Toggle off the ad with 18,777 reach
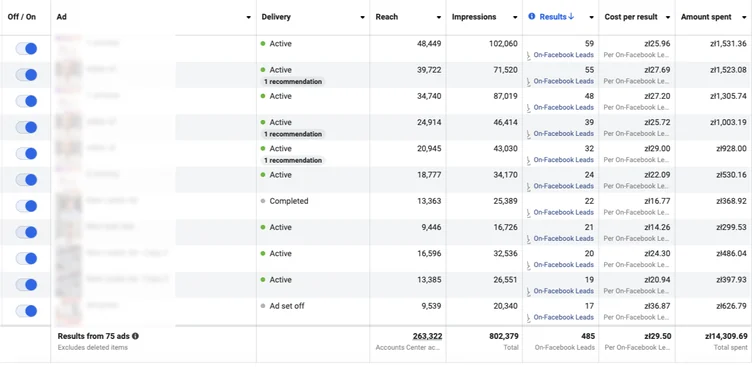Image resolution: width=756 pixels, height=367 pixels. click(x=26, y=180)
